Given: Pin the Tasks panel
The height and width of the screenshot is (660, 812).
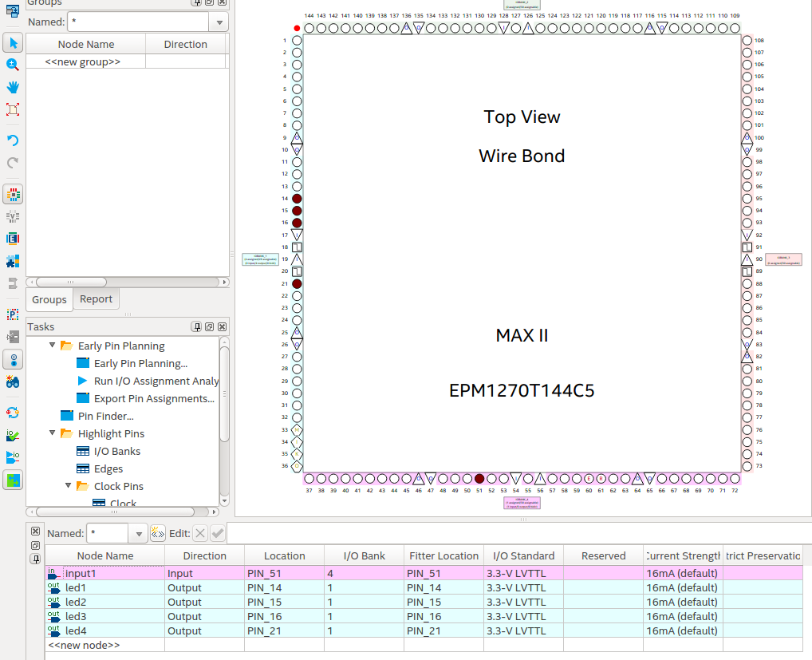Looking at the screenshot, I should [196, 327].
